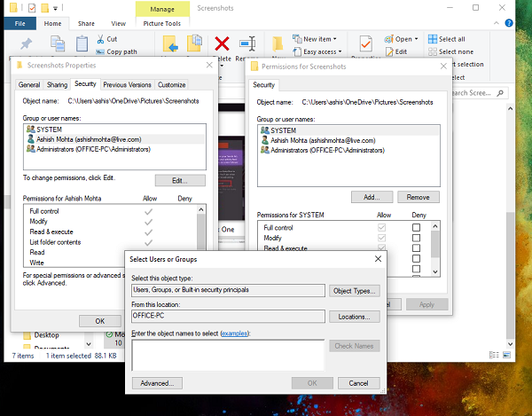Switch to the Previous Versions tab
This screenshot has height=416, width=532.
pyautogui.click(x=127, y=84)
